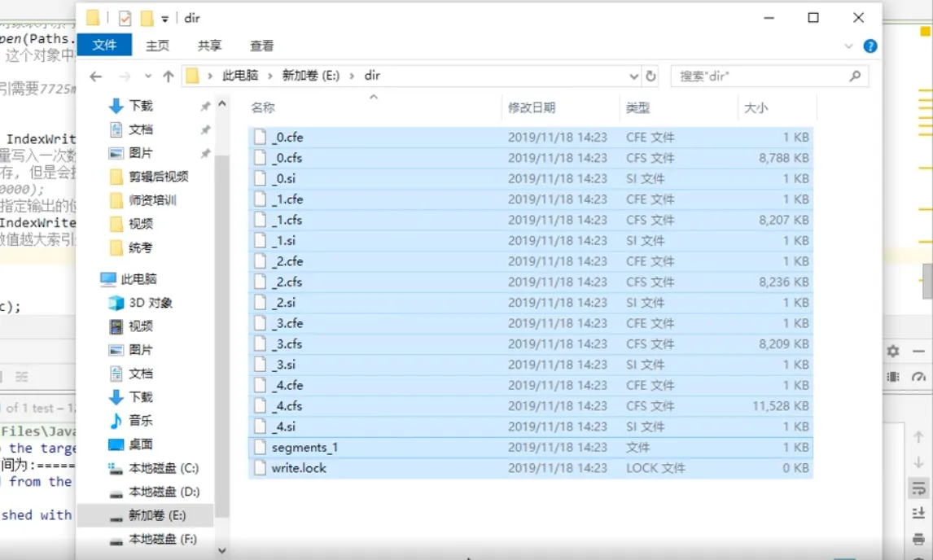Click 下载 download arrow icon under 此电脑
This screenshot has width=933, height=560.
[x=116, y=397]
